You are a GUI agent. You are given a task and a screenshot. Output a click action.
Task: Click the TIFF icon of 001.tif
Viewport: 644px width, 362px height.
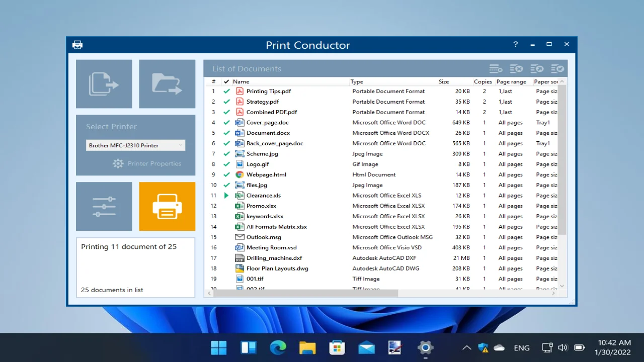click(239, 279)
